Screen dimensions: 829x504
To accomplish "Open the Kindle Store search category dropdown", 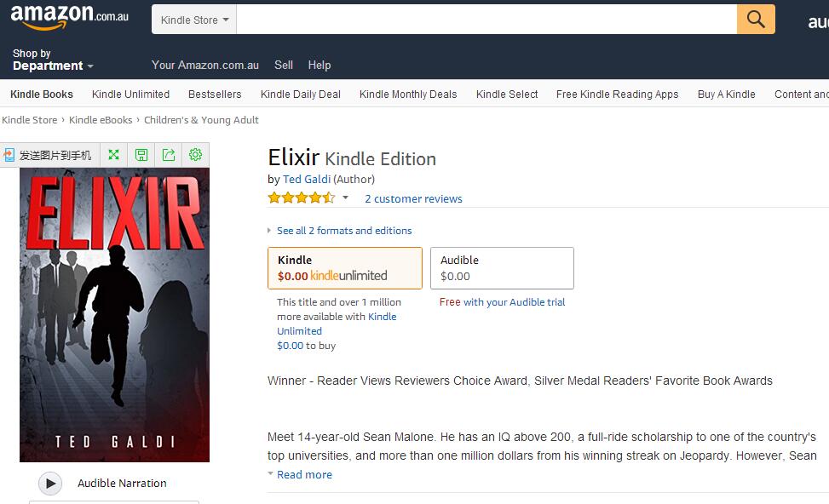I will (194, 20).
